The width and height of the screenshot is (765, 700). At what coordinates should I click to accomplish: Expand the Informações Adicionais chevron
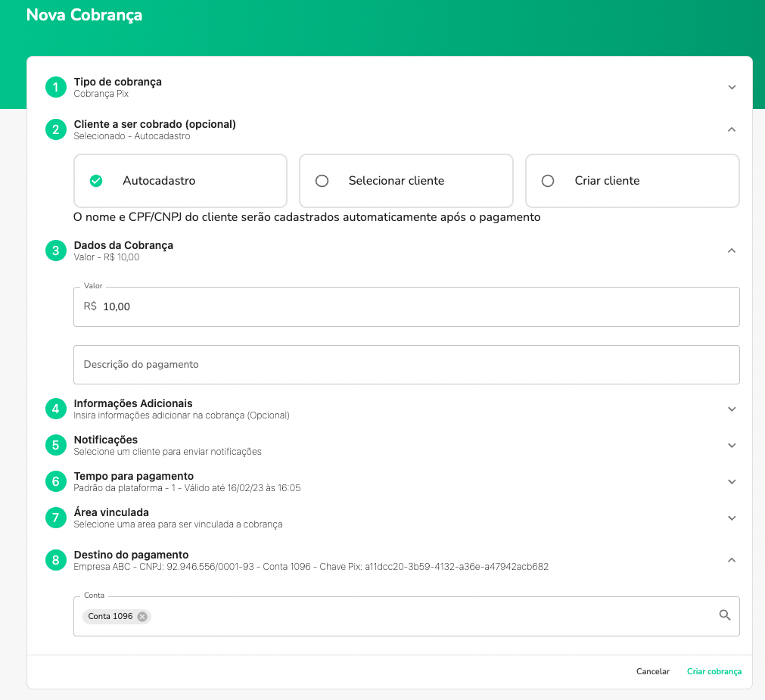(732, 409)
